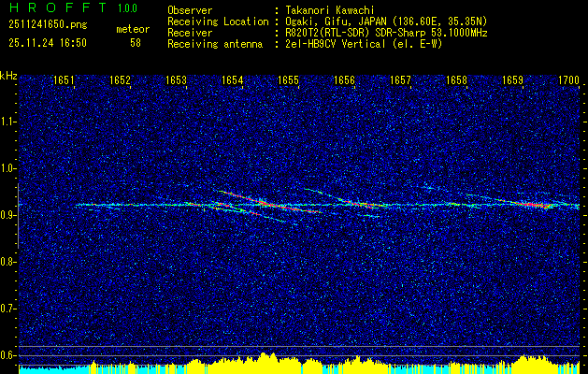
Task: Click the 1.0 kHz axis label
Action: click(7, 168)
